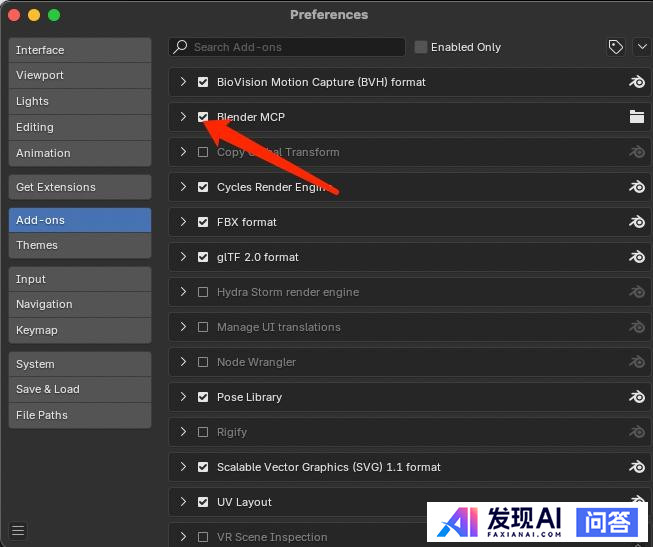
Task: Enable the Node Wrangler add-on checkbox
Action: point(203,362)
